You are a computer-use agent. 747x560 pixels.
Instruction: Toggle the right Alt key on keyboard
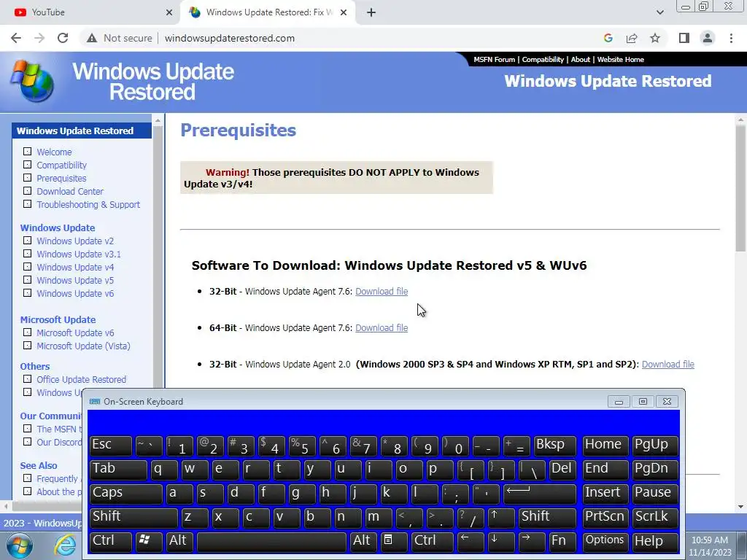click(x=363, y=541)
